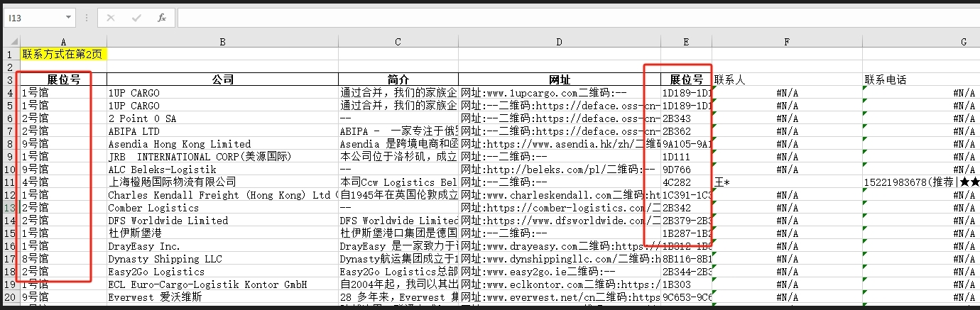Select cell 杜伊斯堡港 in column B
Screen dimensions: 980x310
(x=222, y=233)
